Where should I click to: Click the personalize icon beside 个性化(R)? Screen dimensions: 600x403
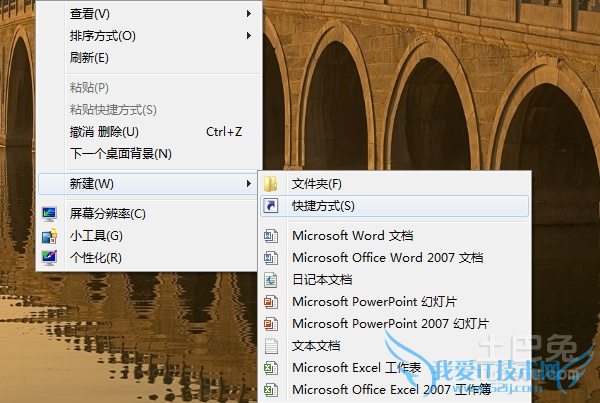pyautogui.click(x=49, y=258)
